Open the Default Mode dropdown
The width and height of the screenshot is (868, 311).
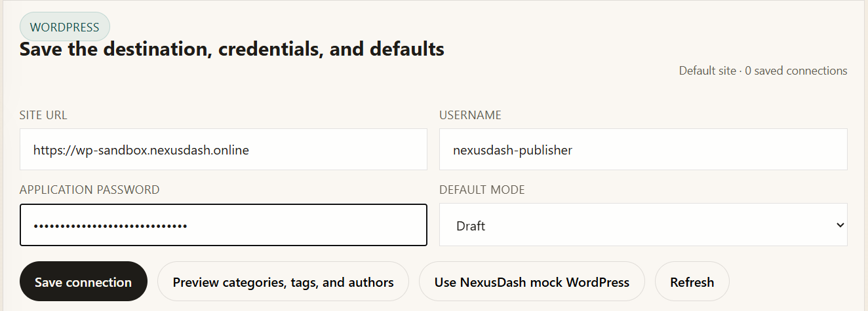[643, 225]
